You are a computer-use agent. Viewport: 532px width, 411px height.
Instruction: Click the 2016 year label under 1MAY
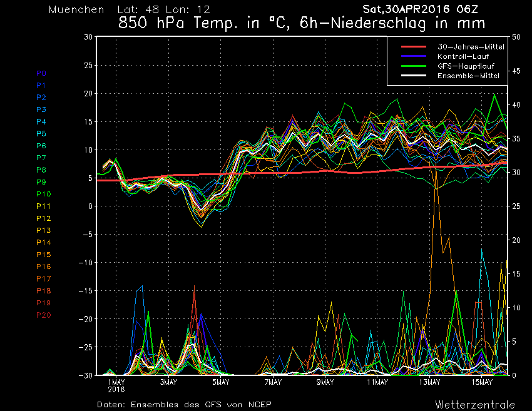[x=116, y=390]
